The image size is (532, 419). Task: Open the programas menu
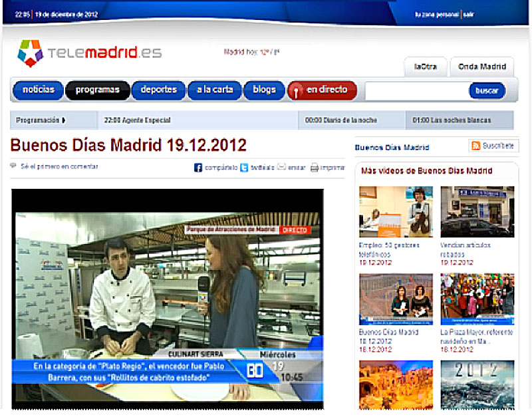click(x=97, y=90)
